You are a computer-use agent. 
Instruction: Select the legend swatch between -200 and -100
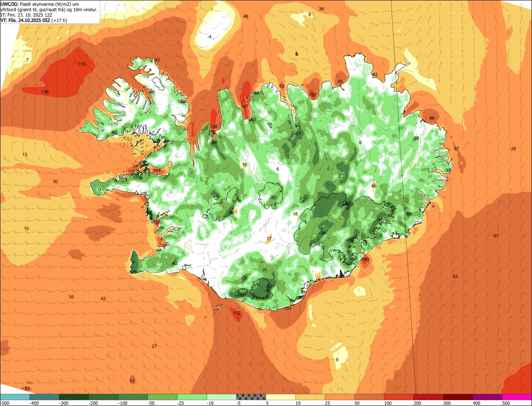click(x=103, y=397)
